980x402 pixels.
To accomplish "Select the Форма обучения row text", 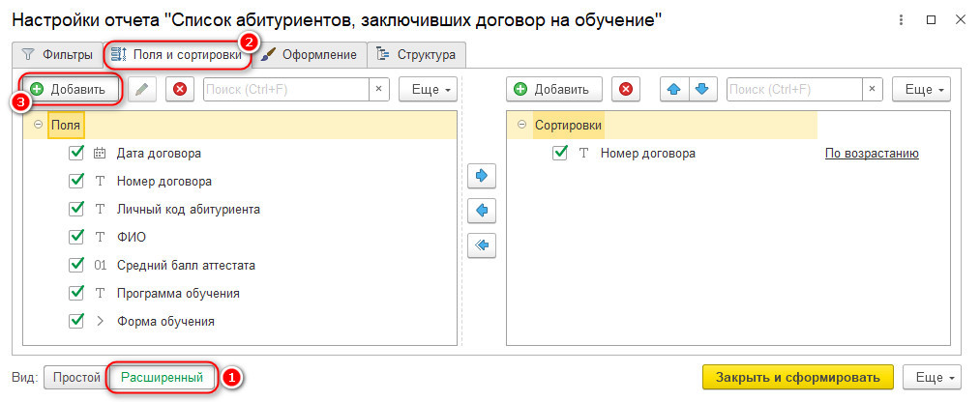I will pyautogui.click(x=165, y=322).
